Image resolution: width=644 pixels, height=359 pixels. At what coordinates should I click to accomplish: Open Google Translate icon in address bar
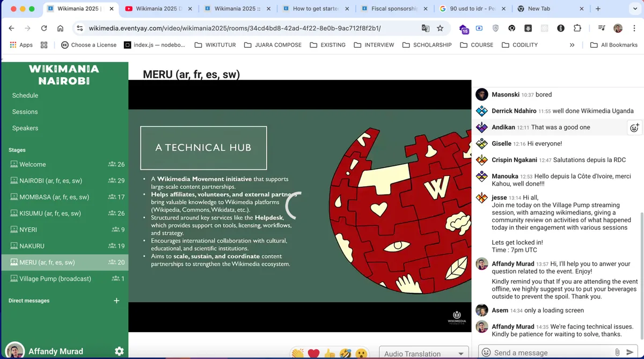(x=426, y=28)
